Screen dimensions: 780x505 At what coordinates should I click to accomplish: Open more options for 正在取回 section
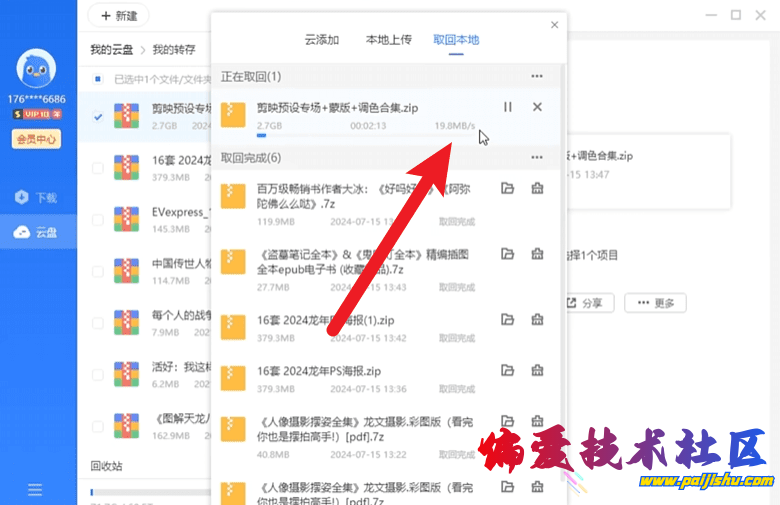pos(537,76)
